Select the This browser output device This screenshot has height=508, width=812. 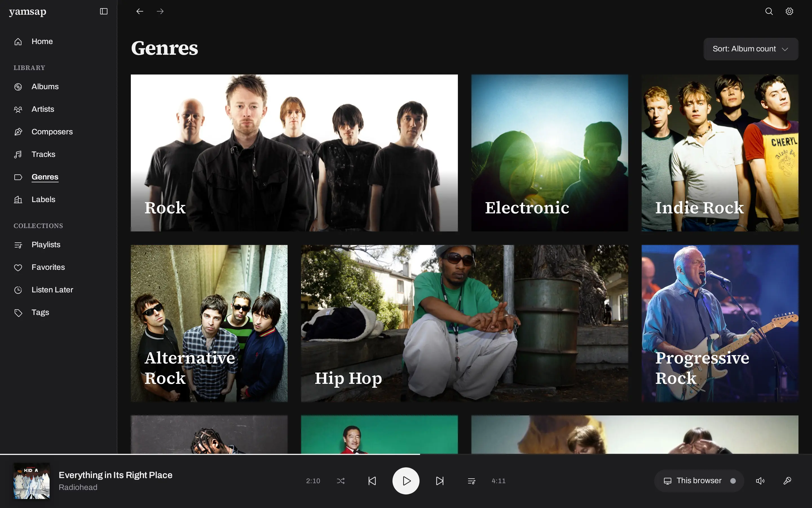[699, 481]
